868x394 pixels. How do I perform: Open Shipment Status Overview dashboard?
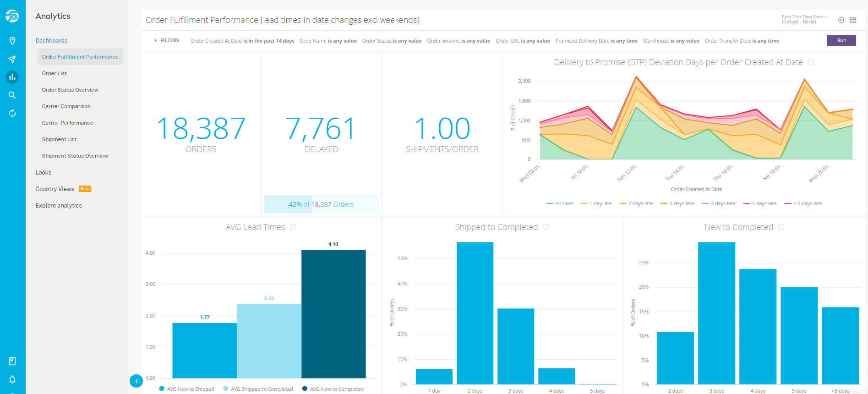[x=75, y=156]
